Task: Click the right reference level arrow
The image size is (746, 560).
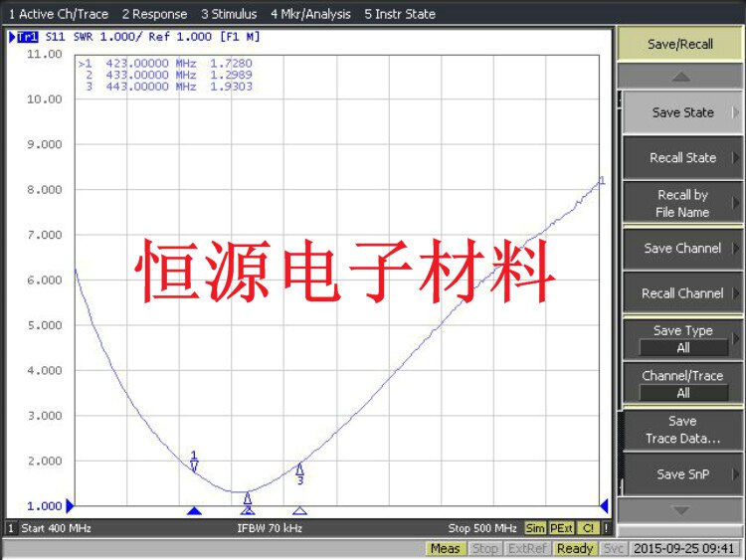Action: (604, 505)
